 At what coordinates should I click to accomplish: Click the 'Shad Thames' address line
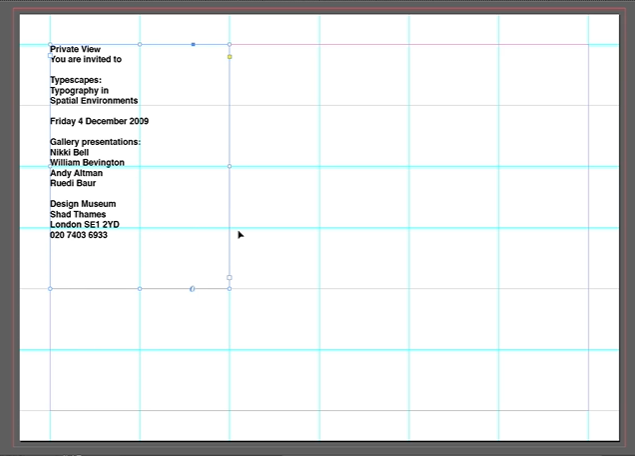[x=78, y=215]
